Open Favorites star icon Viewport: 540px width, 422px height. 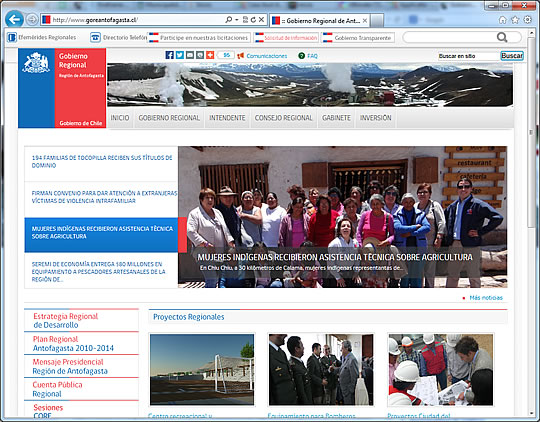coord(515,20)
